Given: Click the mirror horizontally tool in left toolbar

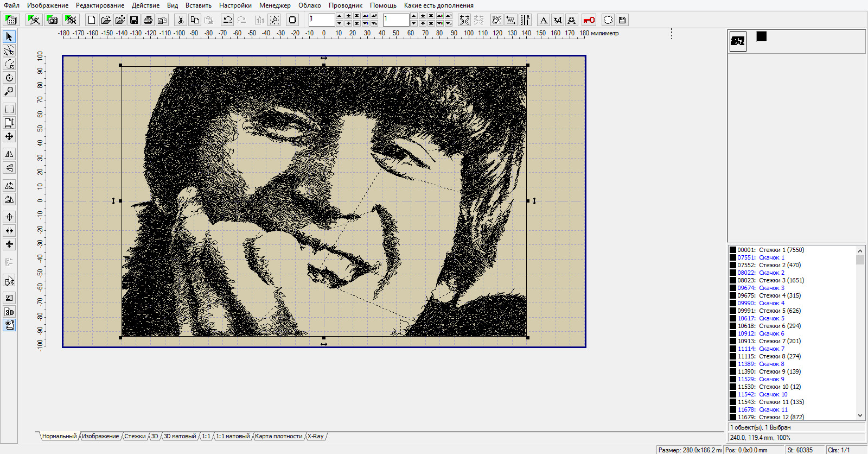Looking at the screenshot, I should pyautogui.click(x=9, y=154).
